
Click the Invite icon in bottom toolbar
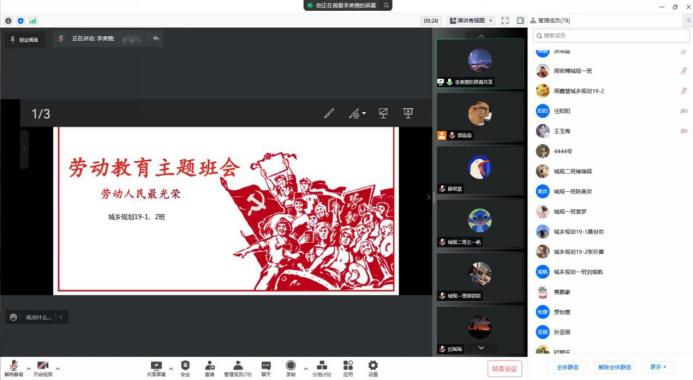click(x=209, y=368)
